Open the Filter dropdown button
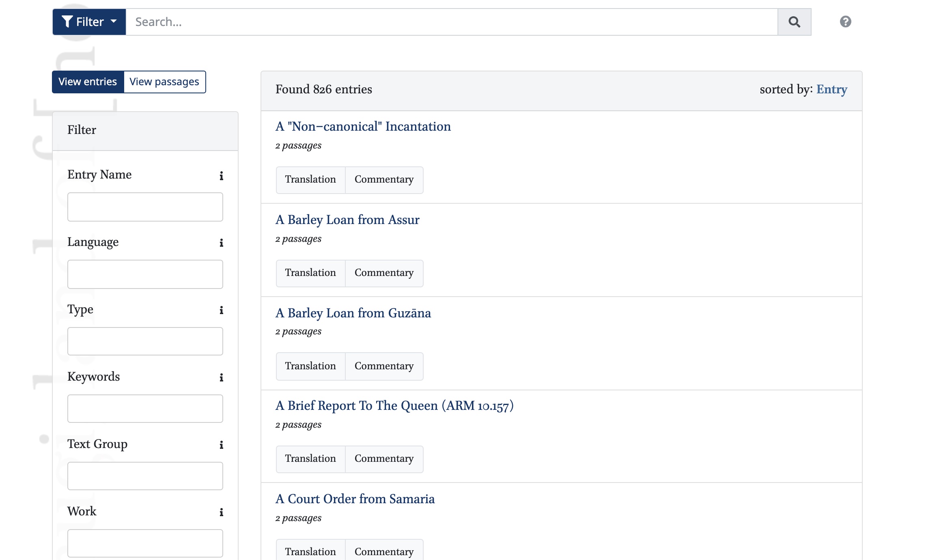This screenshot has width=939, height=560. coord(89,22)
